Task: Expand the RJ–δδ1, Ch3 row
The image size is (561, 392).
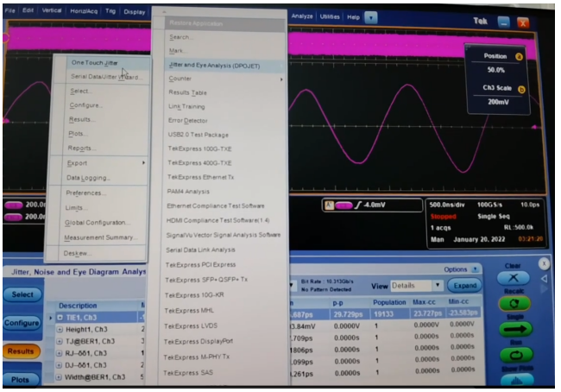Action: coord(59,353)
